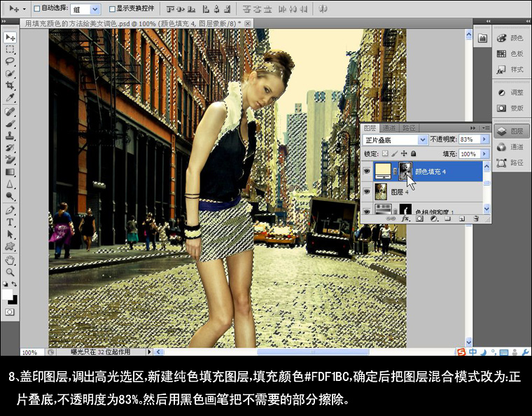Hide the 颜色填充 4 layer
The height and width of the screenshot is (416, 532).
[366, 171]
